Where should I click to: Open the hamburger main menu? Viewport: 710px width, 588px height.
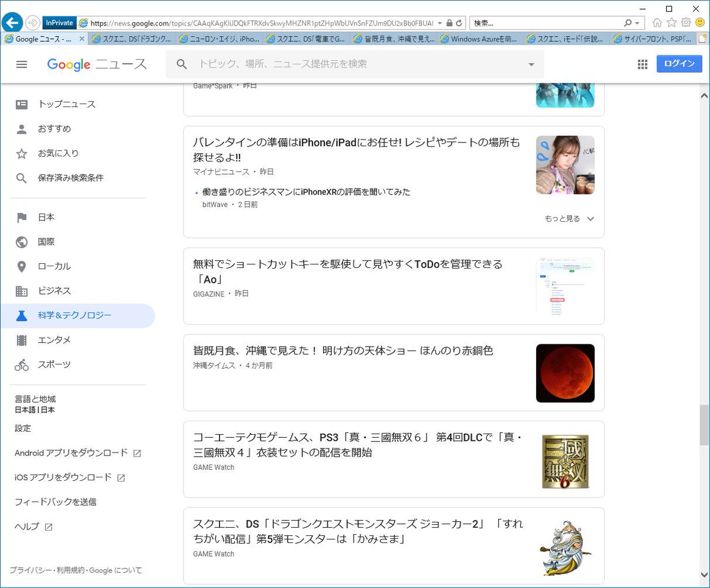21,64
